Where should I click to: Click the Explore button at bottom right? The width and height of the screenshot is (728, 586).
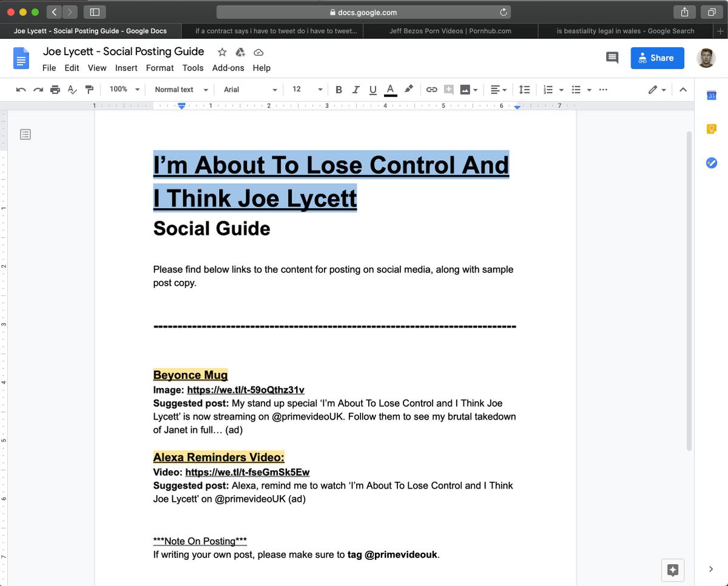(x=672, y=570)
